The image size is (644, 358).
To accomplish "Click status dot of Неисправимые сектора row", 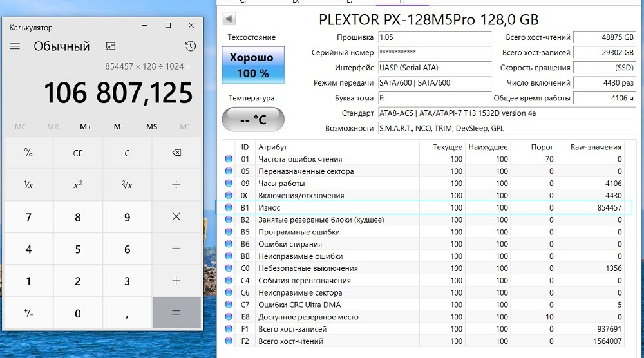I will pos(229,293).
